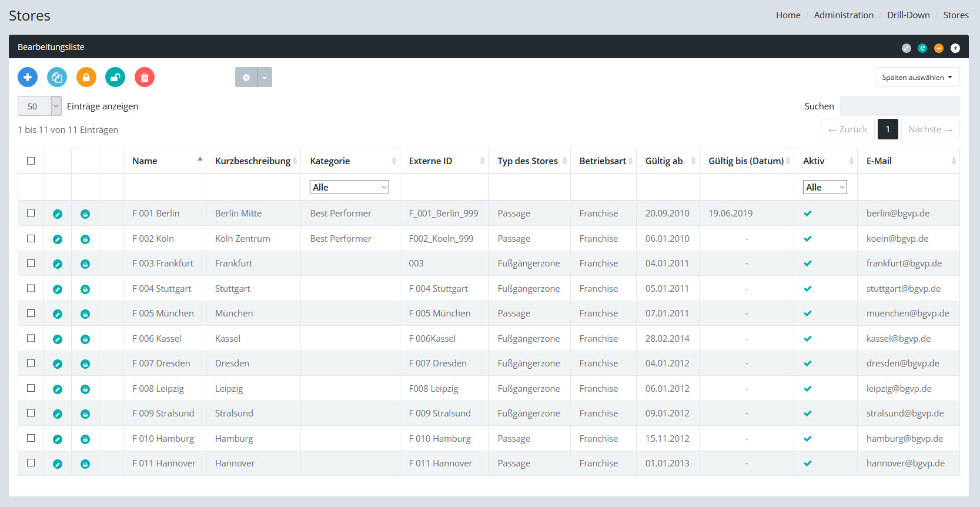Open the entries-per-page dropdown showing 50
This screenshot has width=980, height=507.
[39, 106]
